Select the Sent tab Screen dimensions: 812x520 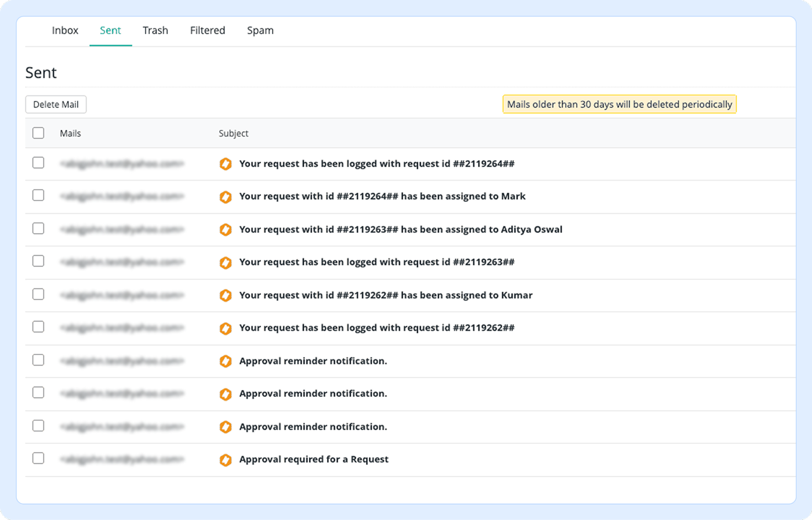110,30
